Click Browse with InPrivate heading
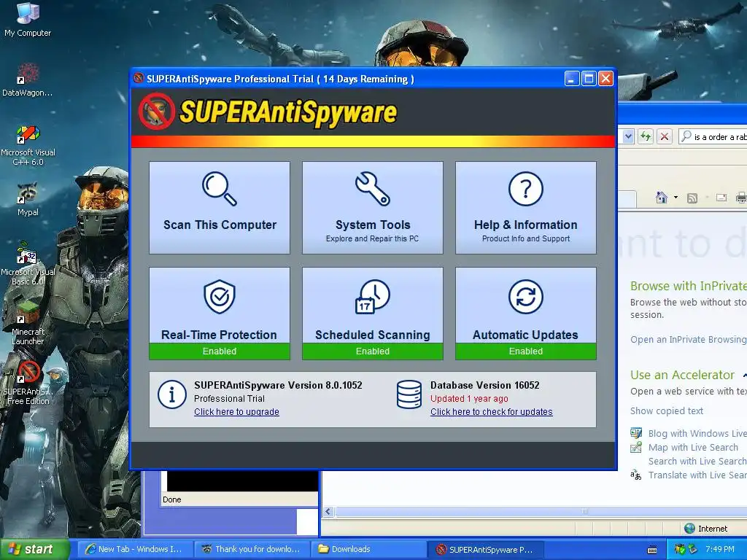 pyautogui.click(x=689, y=286)
